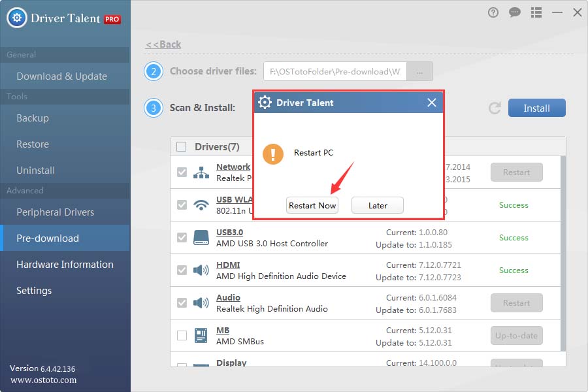
Task: Click Restart button for Network driver
Action: click(x=516, y=172)
